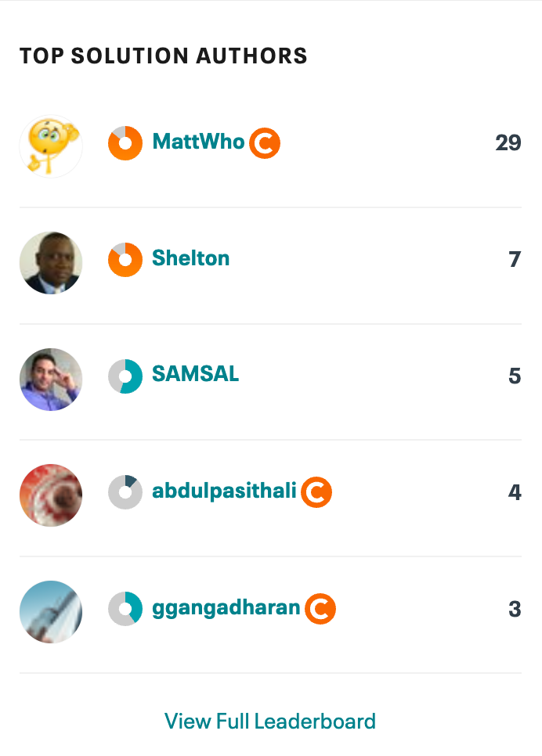
Task: Open ggangadharan's avatar thumbnail
Action: pos(51,612)
